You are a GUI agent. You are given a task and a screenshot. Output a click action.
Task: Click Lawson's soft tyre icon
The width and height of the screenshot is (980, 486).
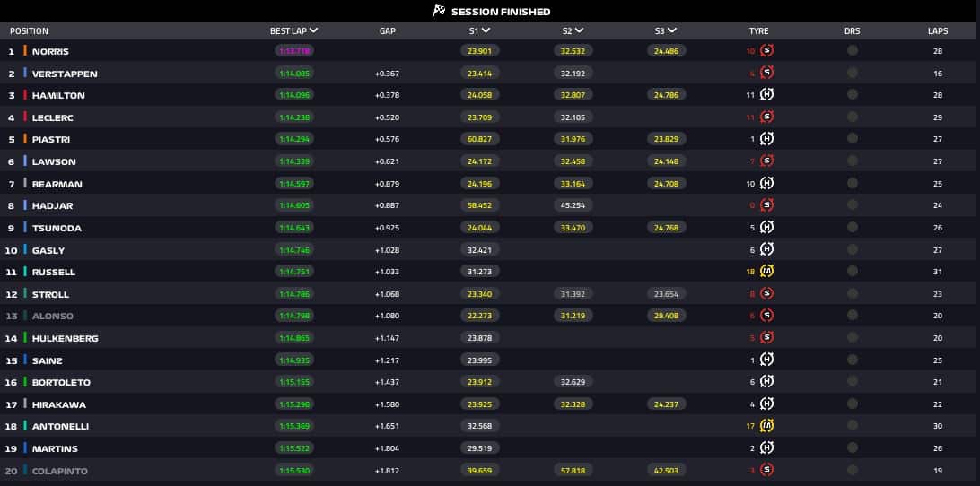pyautogui.click(x=767, y=161)
